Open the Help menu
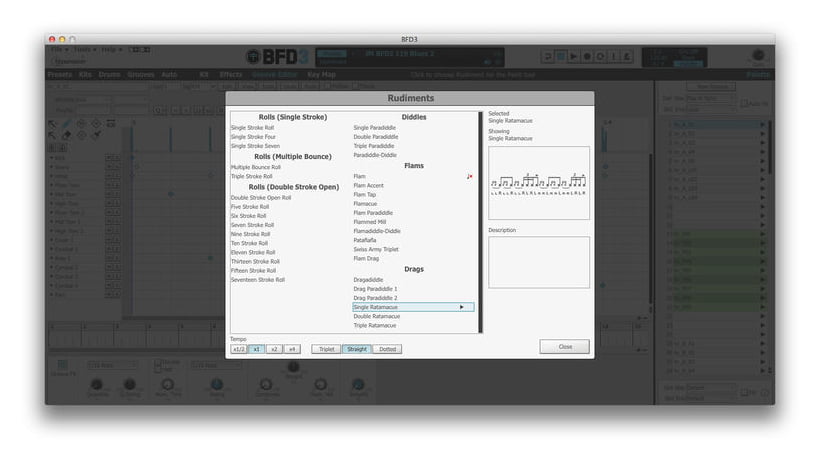 tap(111, 50)
